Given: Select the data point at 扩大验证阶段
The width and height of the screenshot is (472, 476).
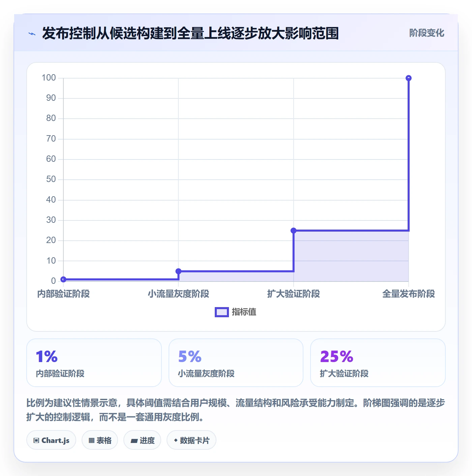Looking at the screenshot, I should coord(294,231).
